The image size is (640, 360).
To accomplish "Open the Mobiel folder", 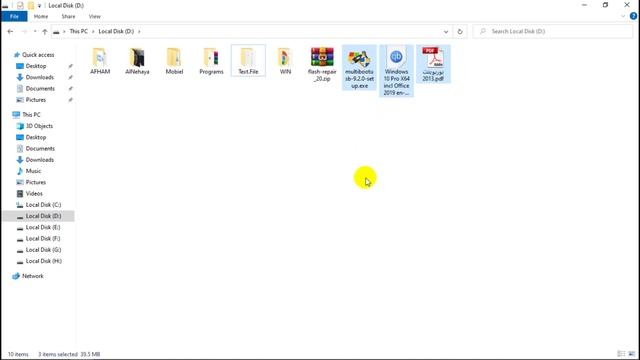I will tap(174, 60).
